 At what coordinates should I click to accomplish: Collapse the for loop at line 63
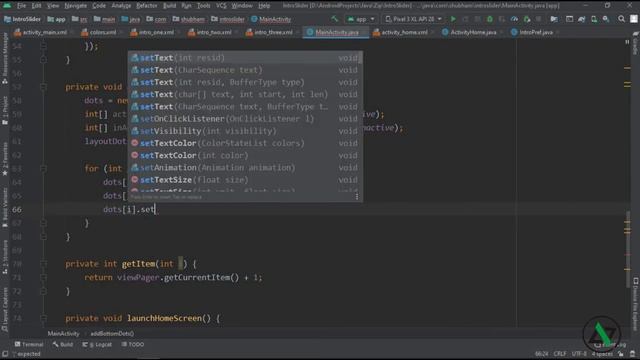tap(43, 169)
